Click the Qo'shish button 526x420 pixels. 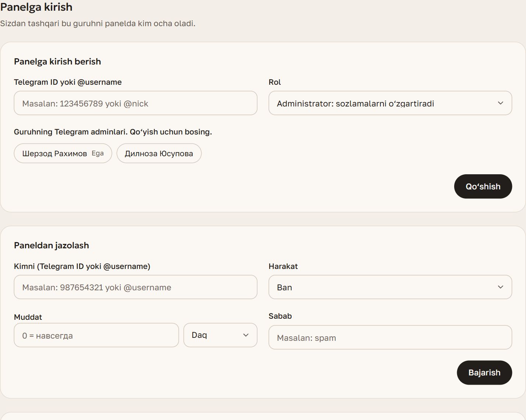coord(483,186)
